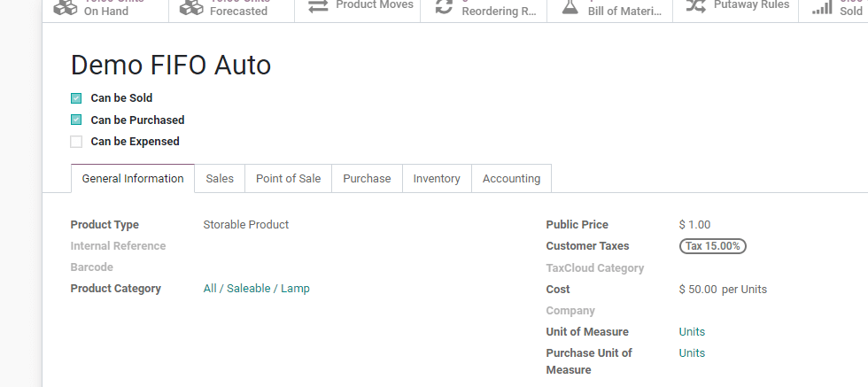Click the Forecasted cubes icon
Viewport: 868px width, 387px height.
190,7
